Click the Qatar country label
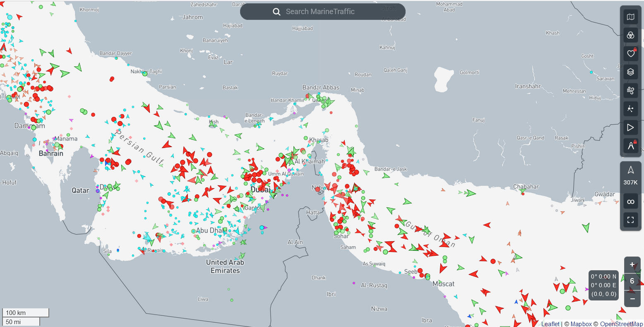The width and height of the screenshot is (644, 327). pos(80,190)
